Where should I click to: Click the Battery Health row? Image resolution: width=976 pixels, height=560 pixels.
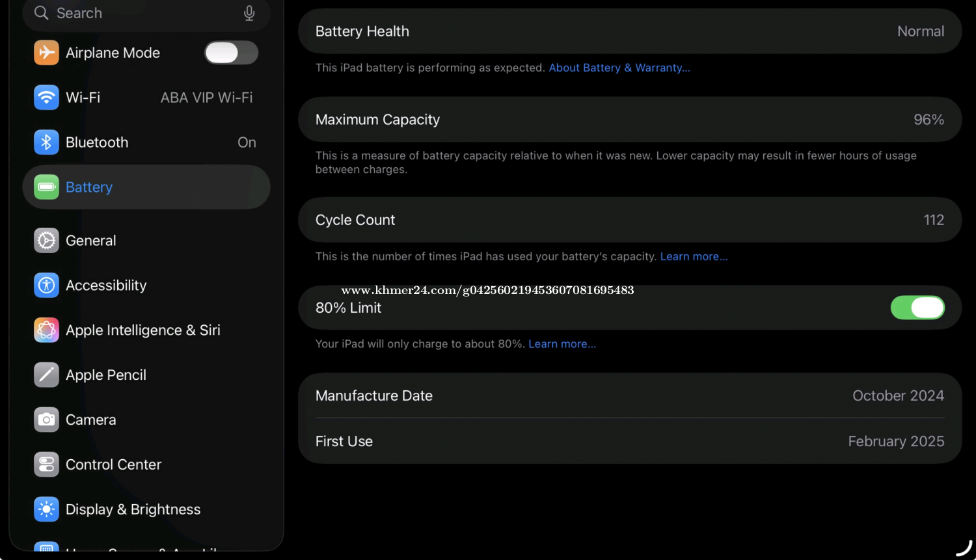click(629, 31)
